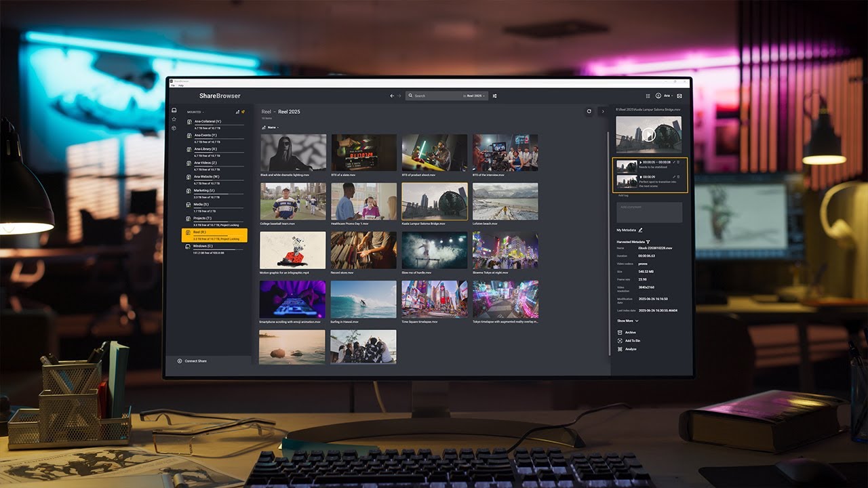Viewport: 868px width, 488px height.
Task: Open the bins cube sidebar icon
Action: tap(174, 128)
